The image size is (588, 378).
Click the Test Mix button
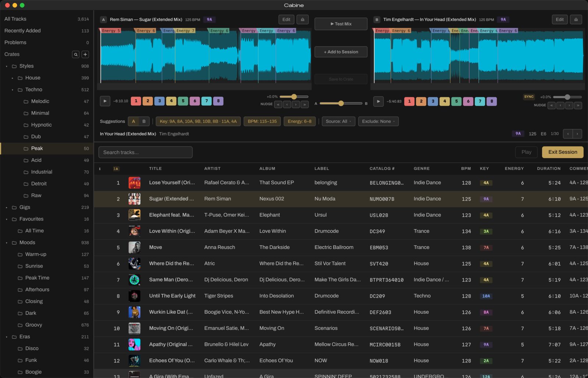tap(341, 24)
